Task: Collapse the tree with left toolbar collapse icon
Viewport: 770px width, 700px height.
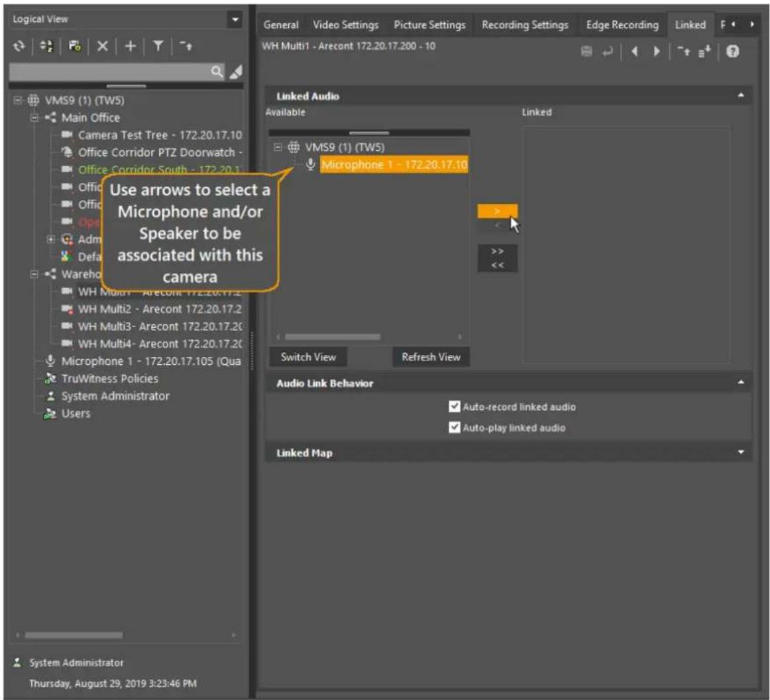Action: click(186, 46)
